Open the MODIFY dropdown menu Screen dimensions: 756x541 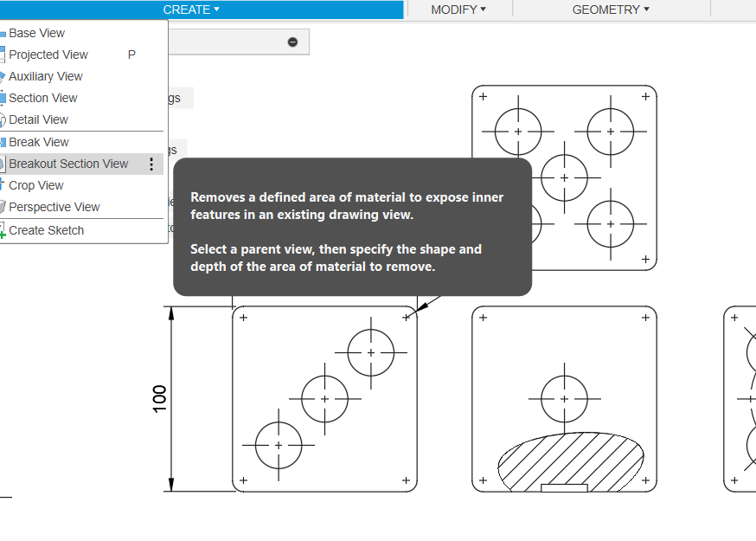[458, 10]
